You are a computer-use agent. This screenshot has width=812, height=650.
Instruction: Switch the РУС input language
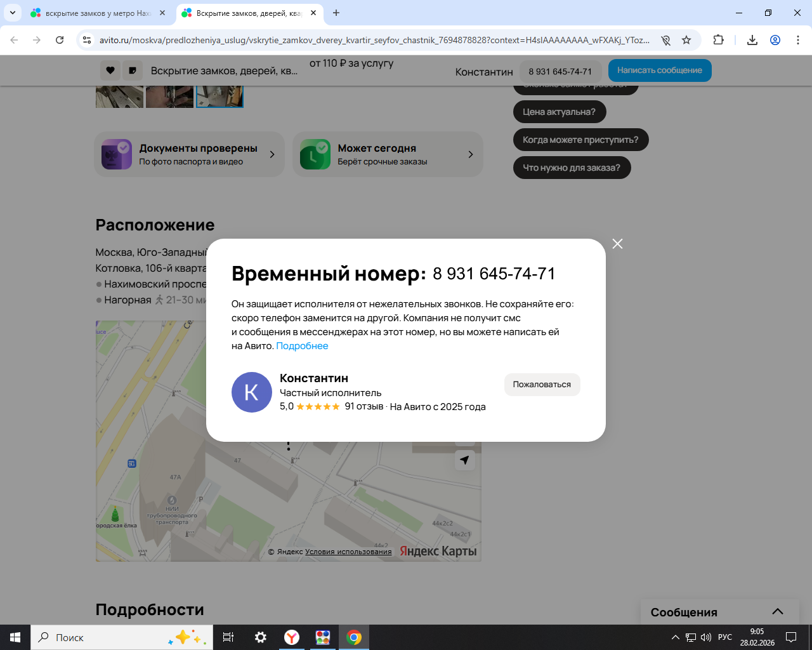(725, 637)
